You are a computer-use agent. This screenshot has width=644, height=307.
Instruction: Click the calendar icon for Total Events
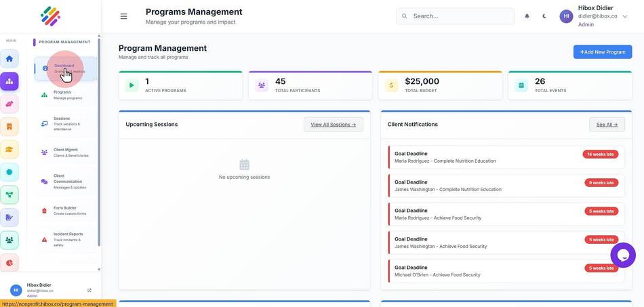(521, 85)
